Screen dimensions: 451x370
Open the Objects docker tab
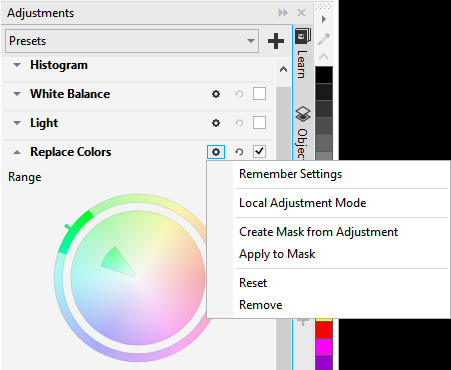point(302,133)
